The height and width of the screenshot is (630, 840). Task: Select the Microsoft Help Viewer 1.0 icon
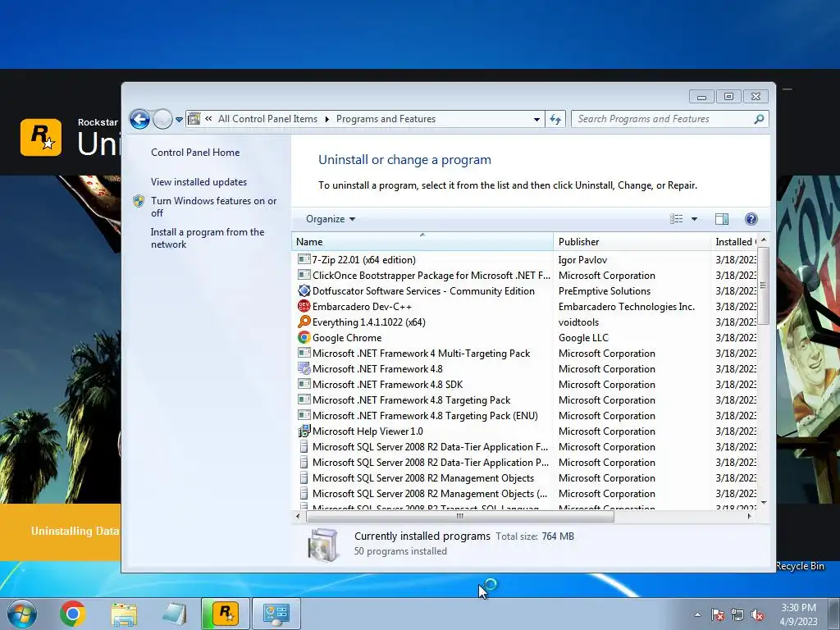(x=304, y=431)
